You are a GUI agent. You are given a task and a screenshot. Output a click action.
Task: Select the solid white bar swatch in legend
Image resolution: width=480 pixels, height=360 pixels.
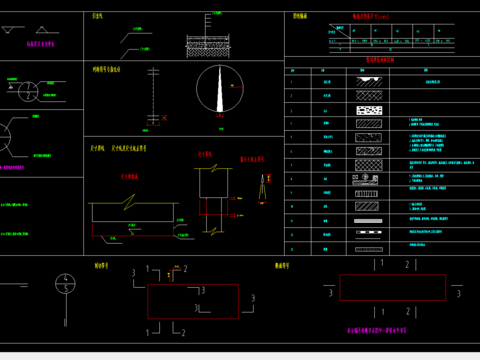tap(368, 221)
